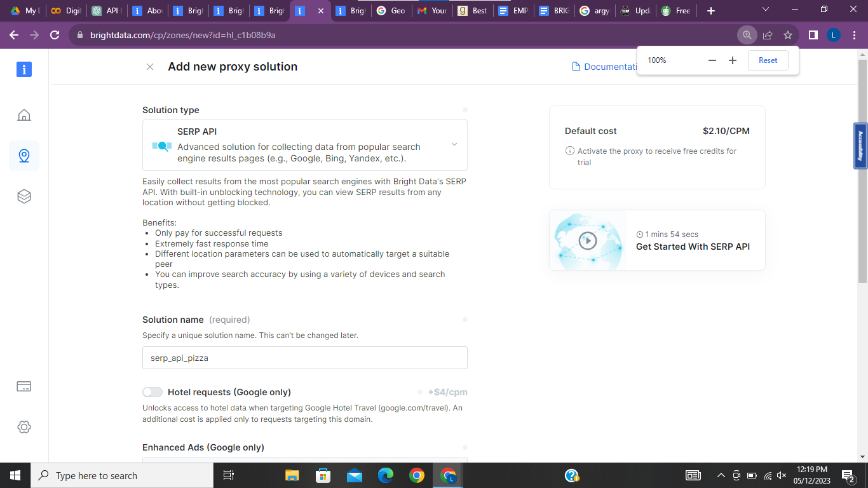Switch to the BRIG Google Docs tab
The image size is (868, 488).
point(553,11)
